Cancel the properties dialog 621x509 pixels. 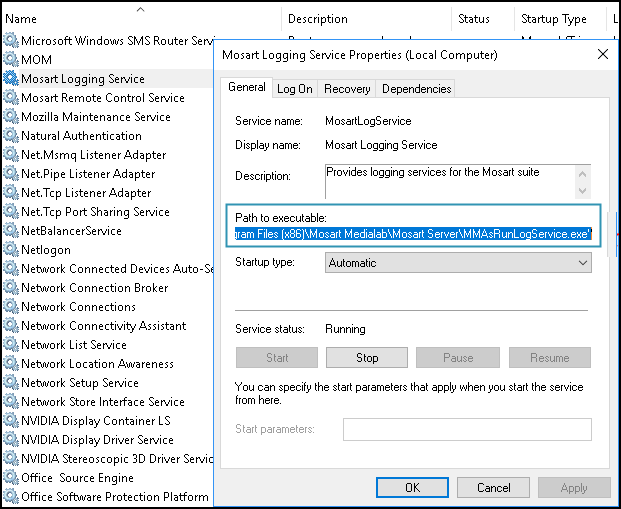pyautogui.click(x=494, y=488)
